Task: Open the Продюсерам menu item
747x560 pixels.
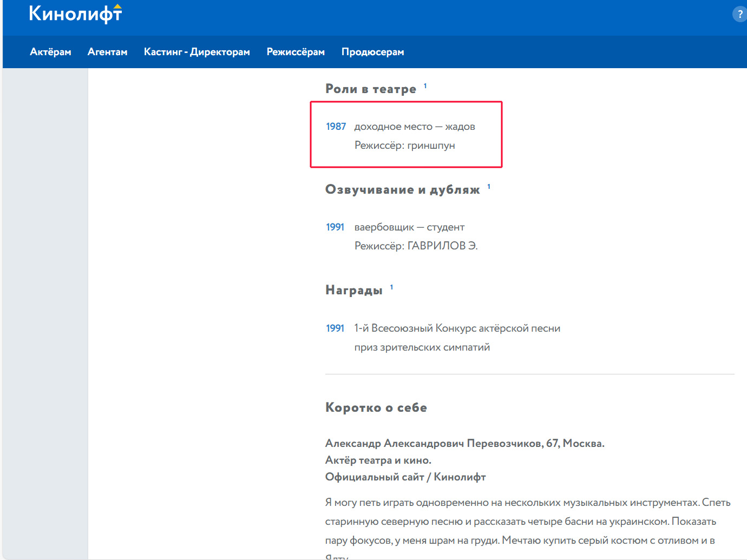Action: (373, 52)
